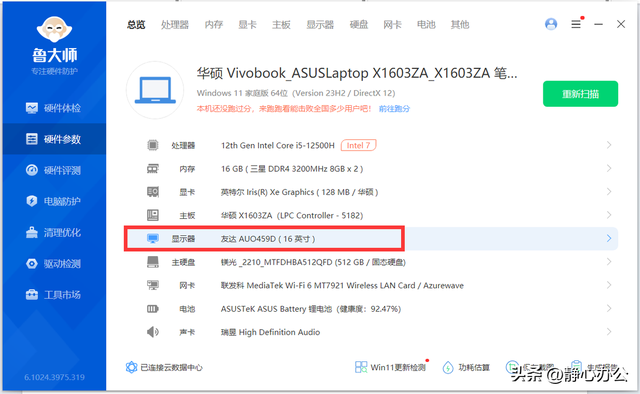Click '镁光 _2210_MTFDHBA512QFD' disk text

click(313, 262)
